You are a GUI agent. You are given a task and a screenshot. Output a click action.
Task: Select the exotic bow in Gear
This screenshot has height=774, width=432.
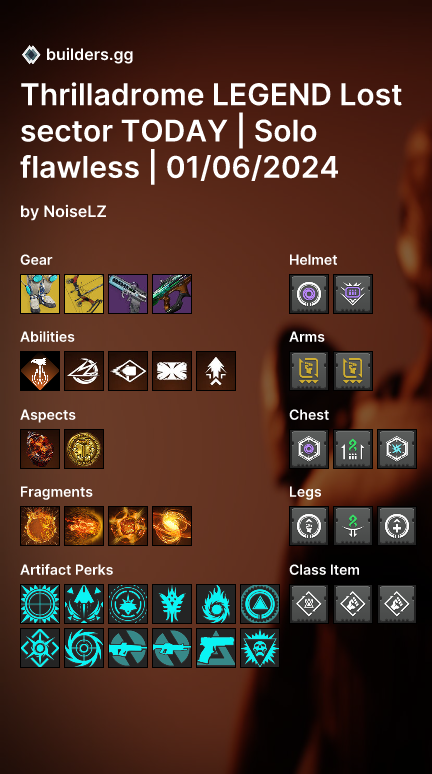click(84, 294)
